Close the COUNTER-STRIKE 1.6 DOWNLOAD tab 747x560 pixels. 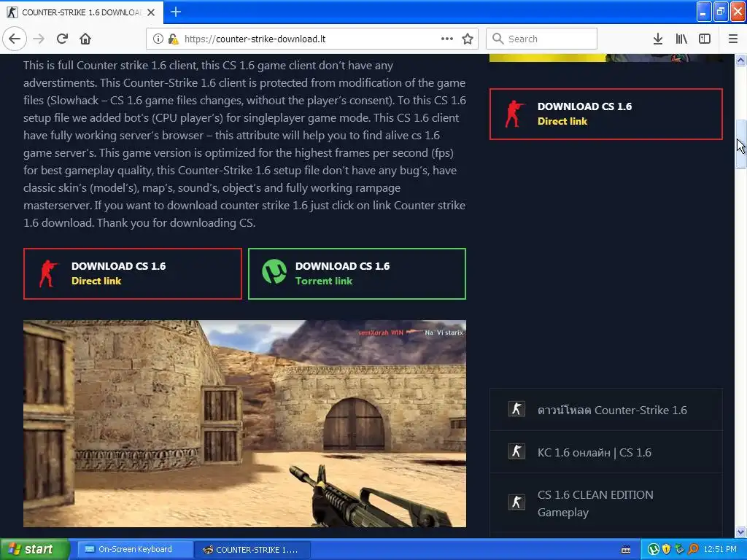[x=151, y=12]
